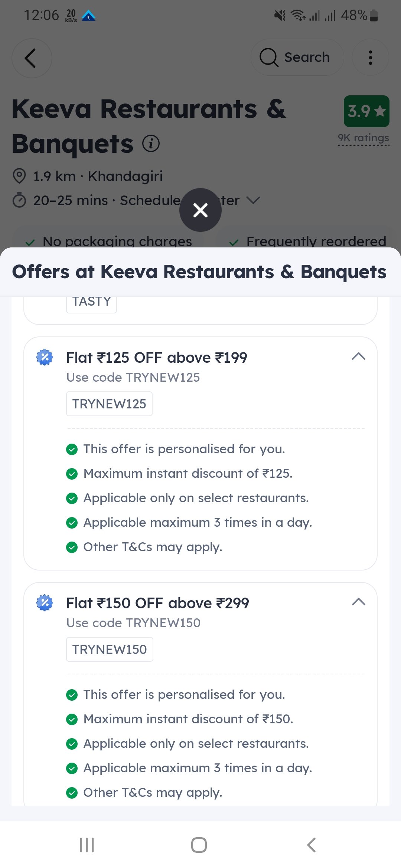This screenshot has height=868, width=401.
Task: Tap discount badge icon for ₹125 offer
Action: point(45,357)
